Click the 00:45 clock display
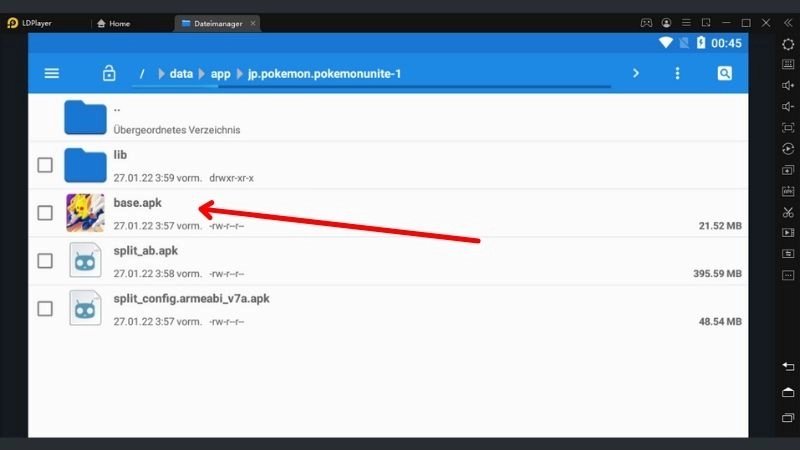 726,43
